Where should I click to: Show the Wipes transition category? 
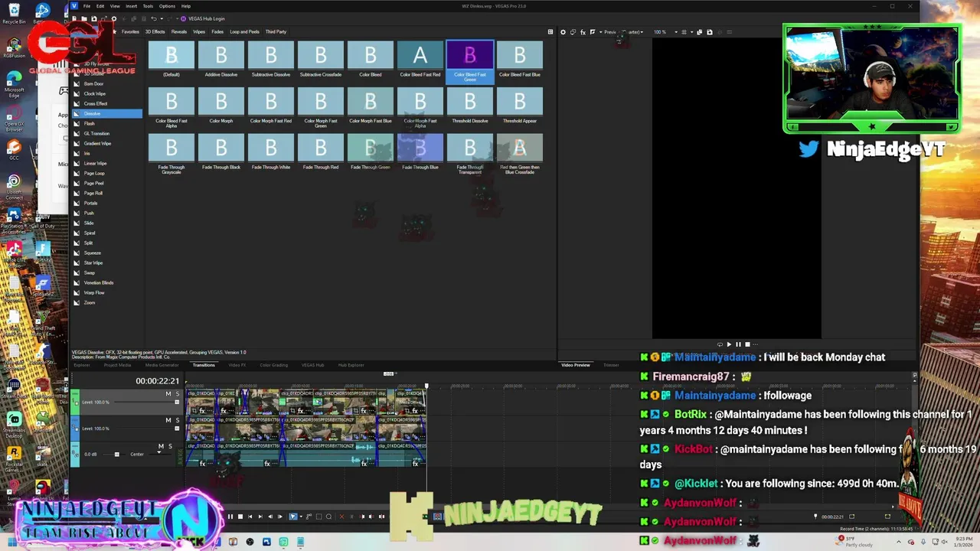(x=199, y=31)
